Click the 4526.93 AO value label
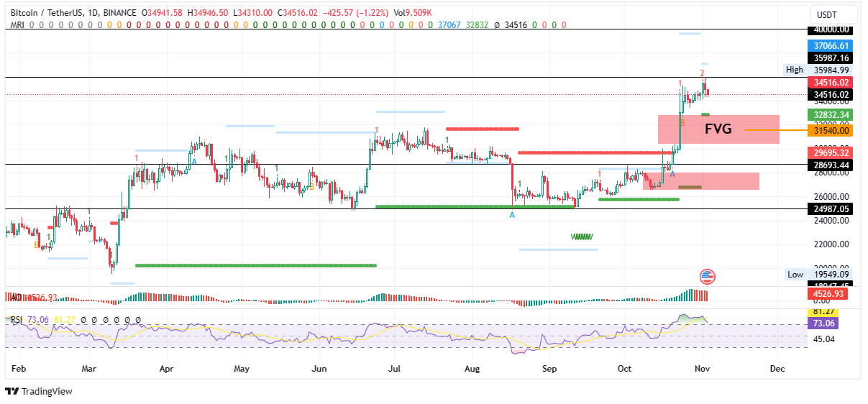Viewport: 868px width, 404px height. [x=829, y=294]
